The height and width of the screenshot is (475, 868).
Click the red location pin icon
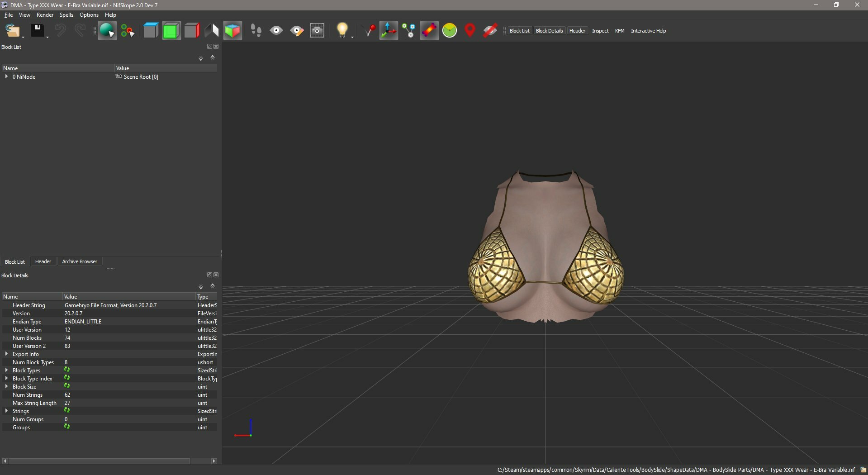[x=470, y=31]
